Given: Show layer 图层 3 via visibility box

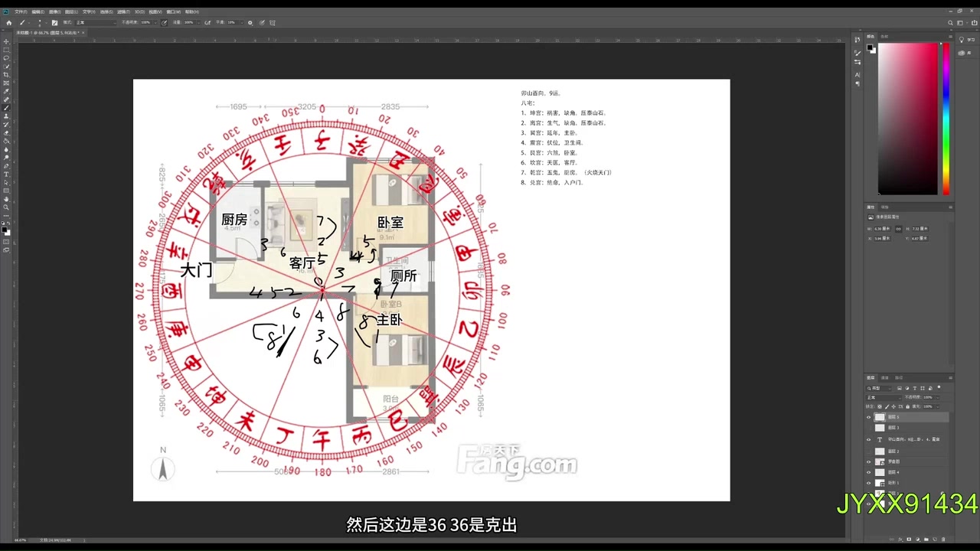Looking at the screenshot, I should [868, 428].
